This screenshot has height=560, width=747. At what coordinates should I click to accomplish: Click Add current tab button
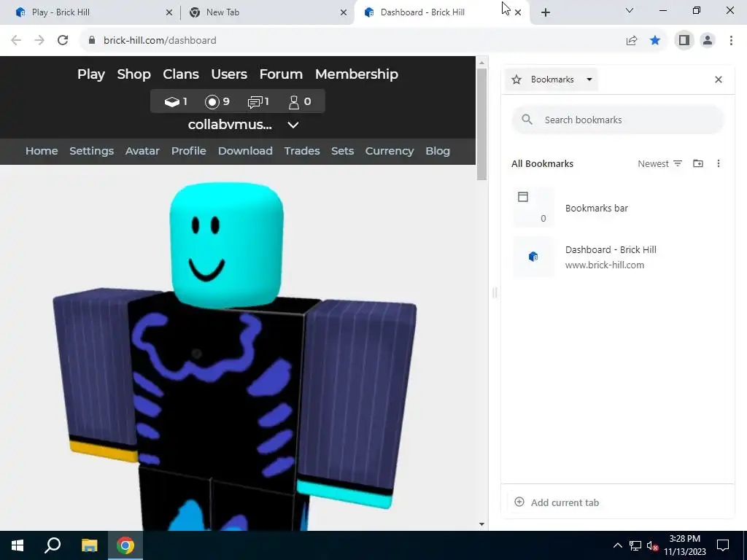pos(557,502)
